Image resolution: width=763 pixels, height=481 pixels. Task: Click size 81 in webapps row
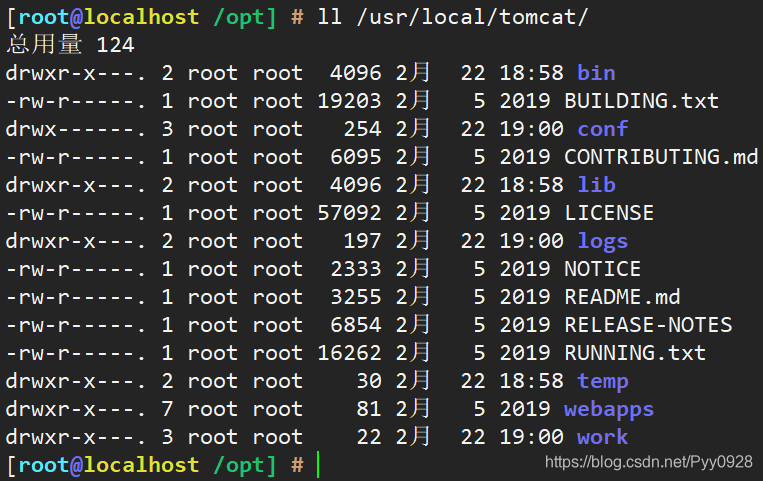[369, 409]
